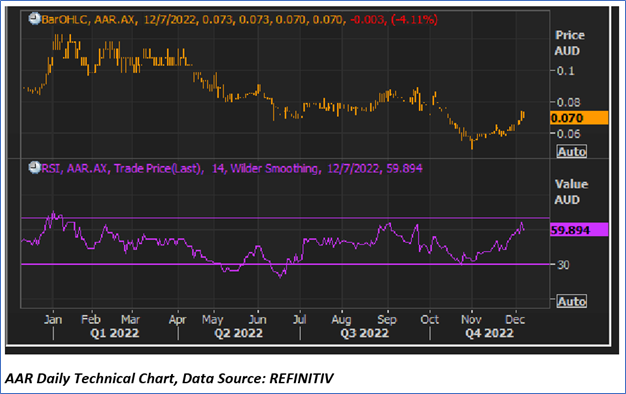Click the Q2 2022 quarter label
The height and width of the screenshot is (394, 626).
point(238,333)
